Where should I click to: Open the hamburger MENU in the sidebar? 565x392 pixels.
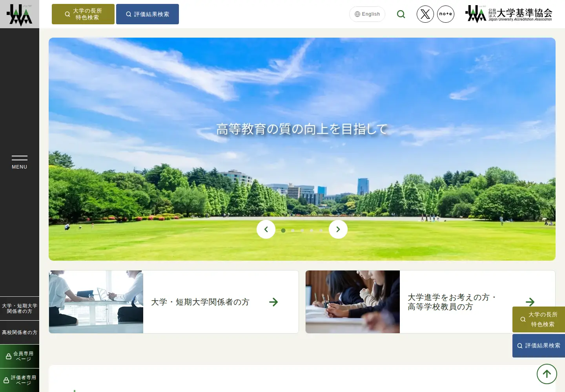pyautogui.click(x=20, y=162)
